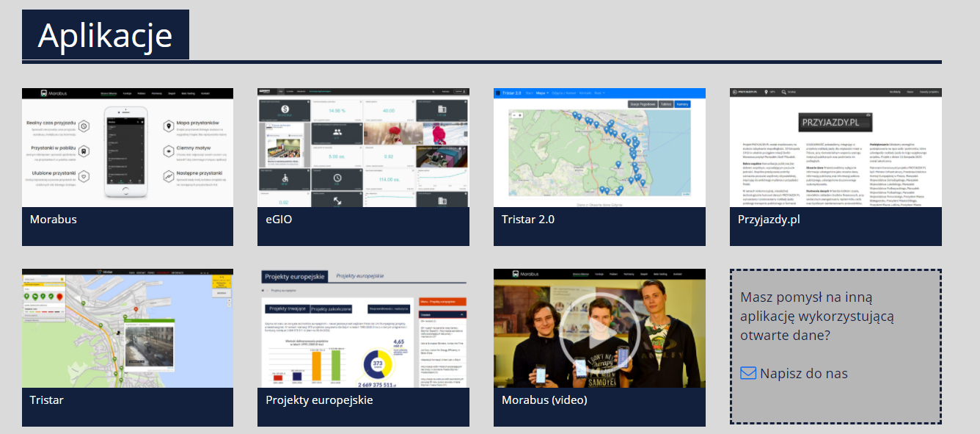980x434 pixels.
Task: Click the Tristar title in bottom row
Action: click(47, 399)
